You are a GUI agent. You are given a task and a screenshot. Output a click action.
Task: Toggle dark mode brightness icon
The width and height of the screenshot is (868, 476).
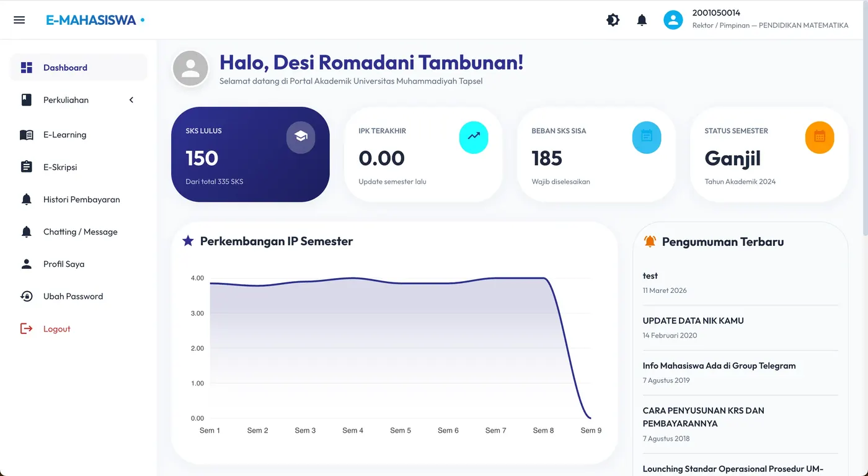(x=613, y=20)
